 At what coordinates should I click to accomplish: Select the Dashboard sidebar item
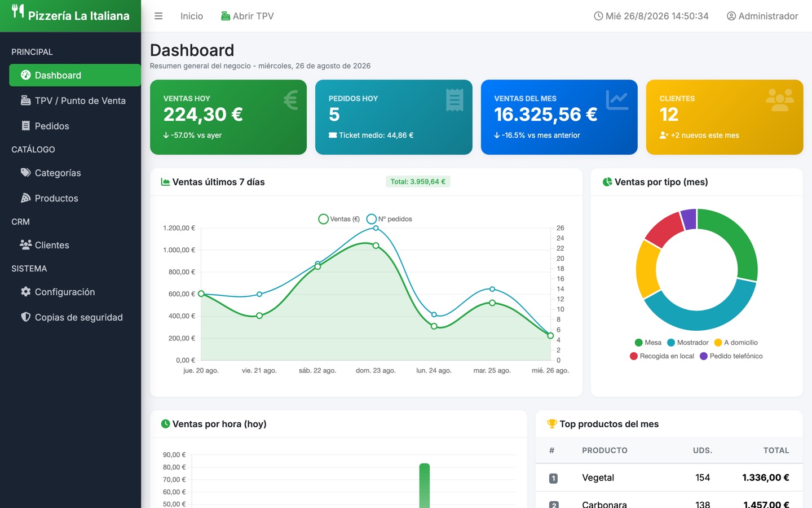(75, 75)
